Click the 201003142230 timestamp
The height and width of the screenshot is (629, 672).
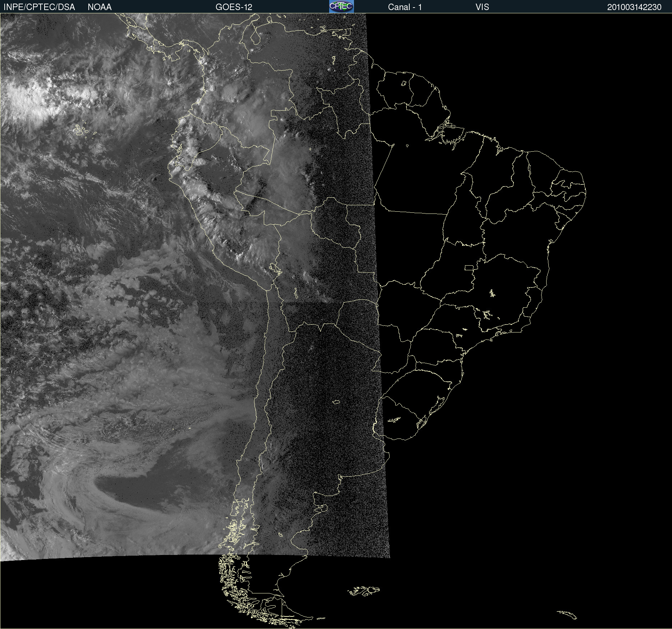point(634,7)
